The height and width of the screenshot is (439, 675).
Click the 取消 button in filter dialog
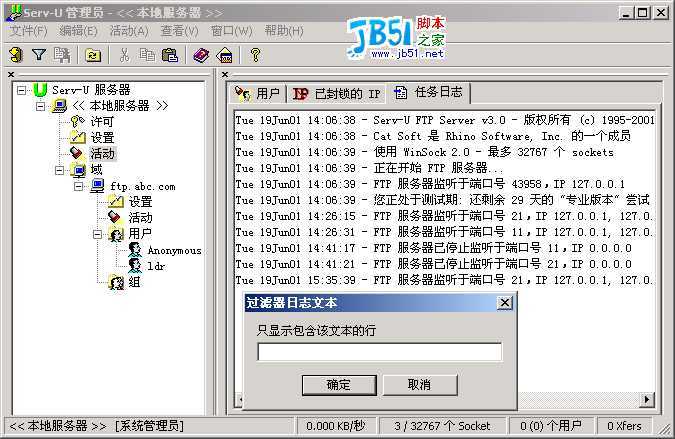[x=420, y=385]
